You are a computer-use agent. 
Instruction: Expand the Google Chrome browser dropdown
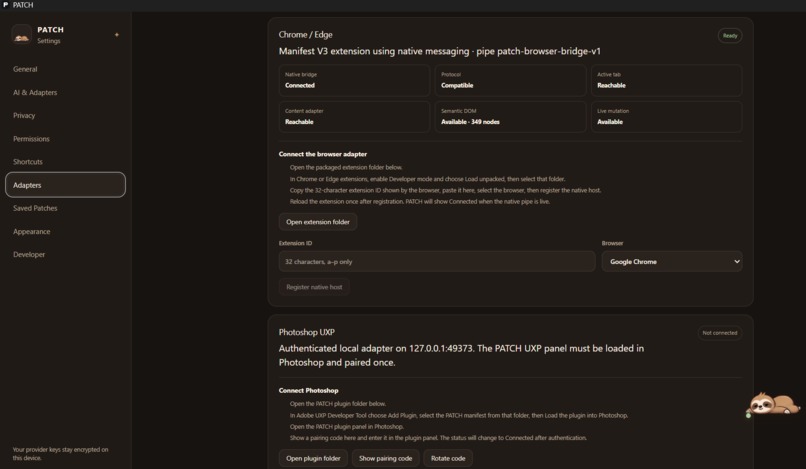point(672,262)
